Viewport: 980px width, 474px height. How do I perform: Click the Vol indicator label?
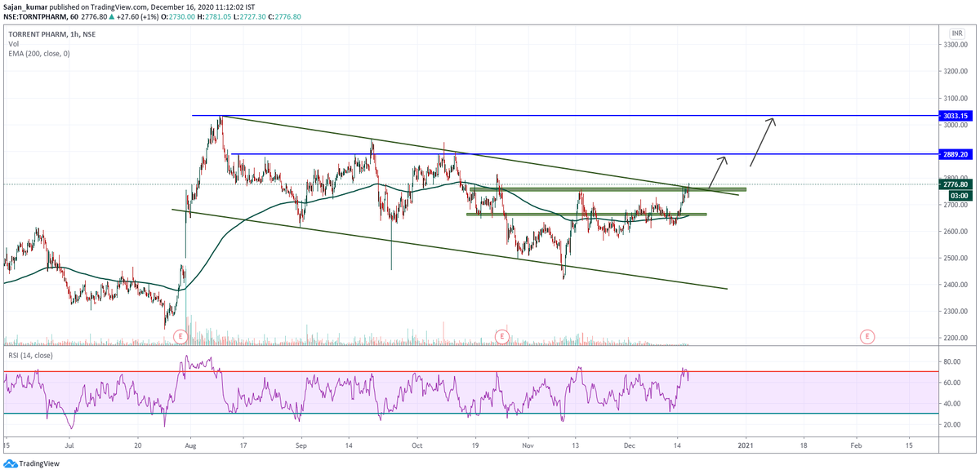click(x=13, y=43)
